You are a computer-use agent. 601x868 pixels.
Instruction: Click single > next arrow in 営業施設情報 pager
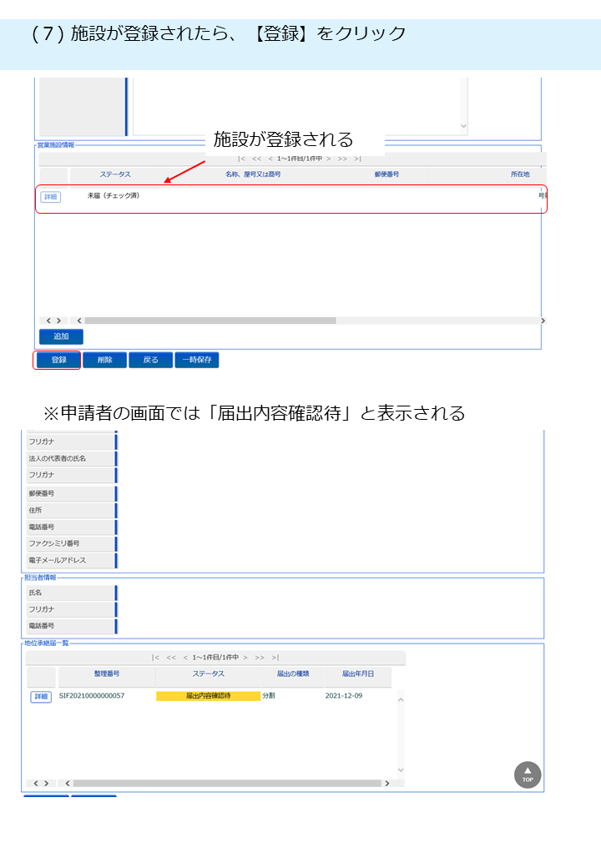(x=329, y=159)
